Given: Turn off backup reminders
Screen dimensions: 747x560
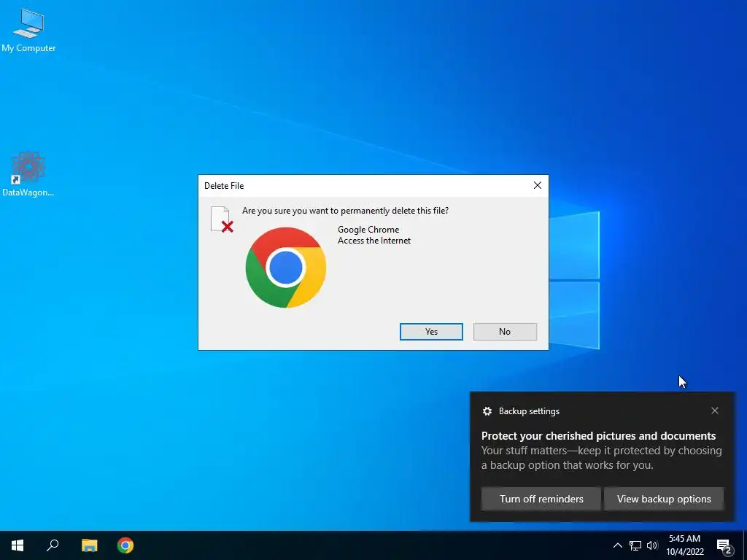Looking at the screenshot, I should (541, 499).
